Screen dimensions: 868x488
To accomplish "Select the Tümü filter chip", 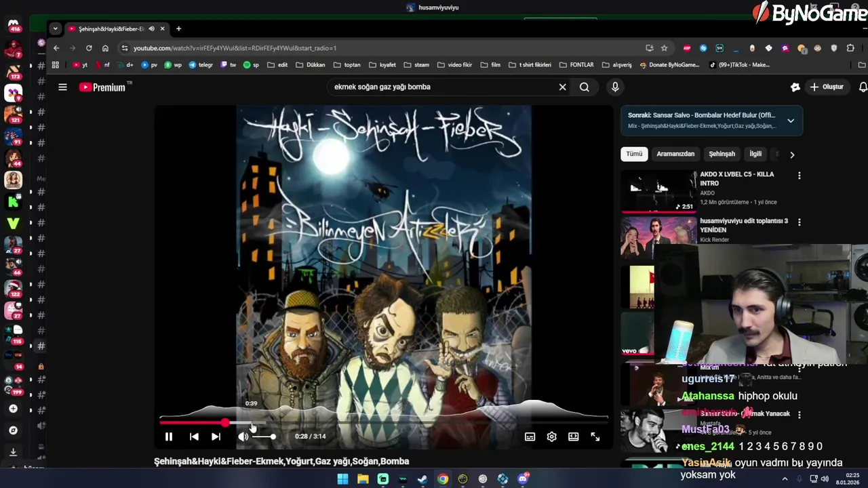I will (x=634, y=154).
